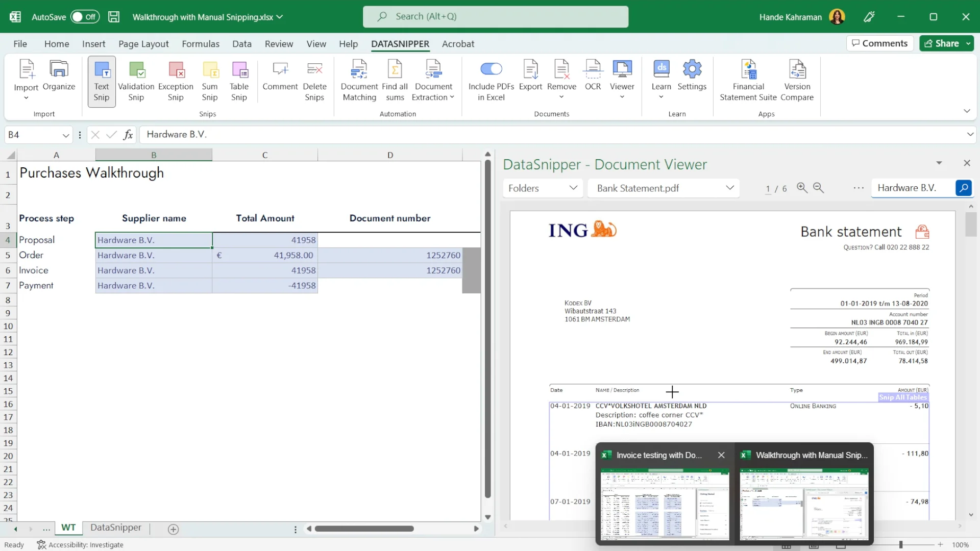
Task: Toggle Include PDFs in Excel switch
Action: (491, 69)
